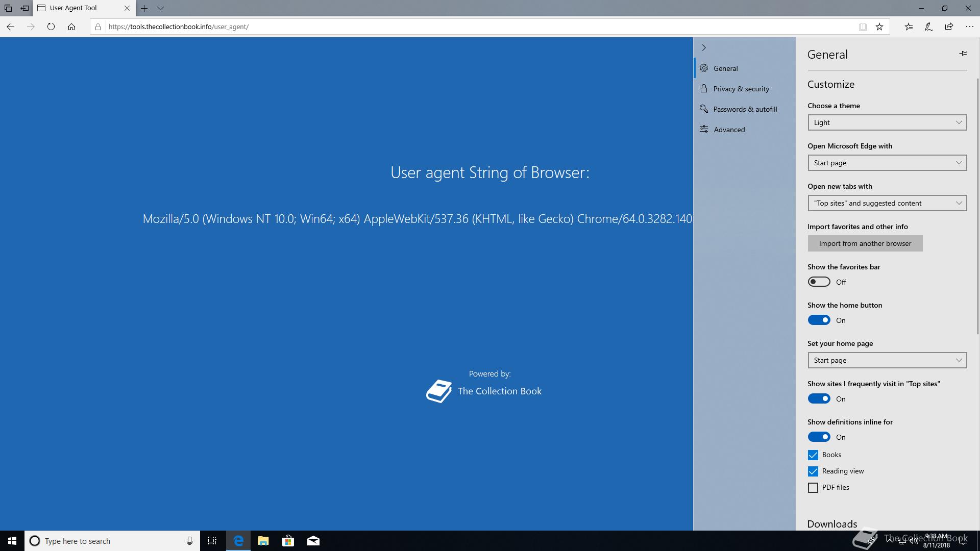Uncheck the Reading view checkbox
The height and width of the screenshot is (551, 980).
[x=813, y=471]
